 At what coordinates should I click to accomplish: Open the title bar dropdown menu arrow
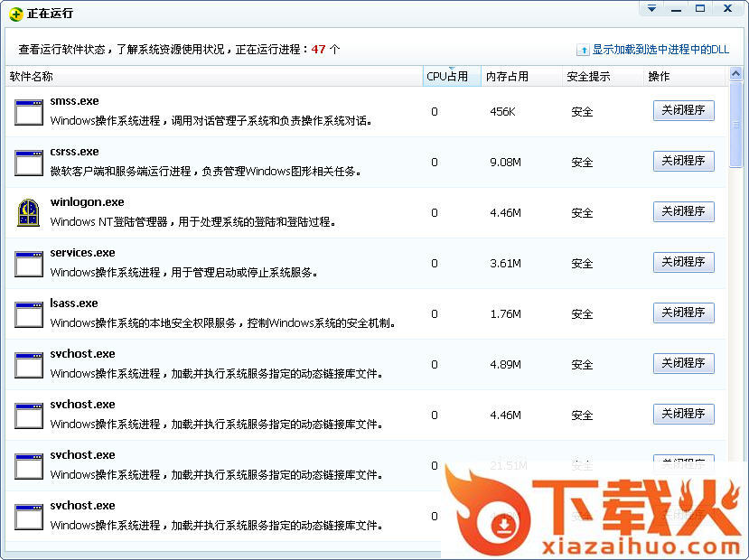[652, 9]
